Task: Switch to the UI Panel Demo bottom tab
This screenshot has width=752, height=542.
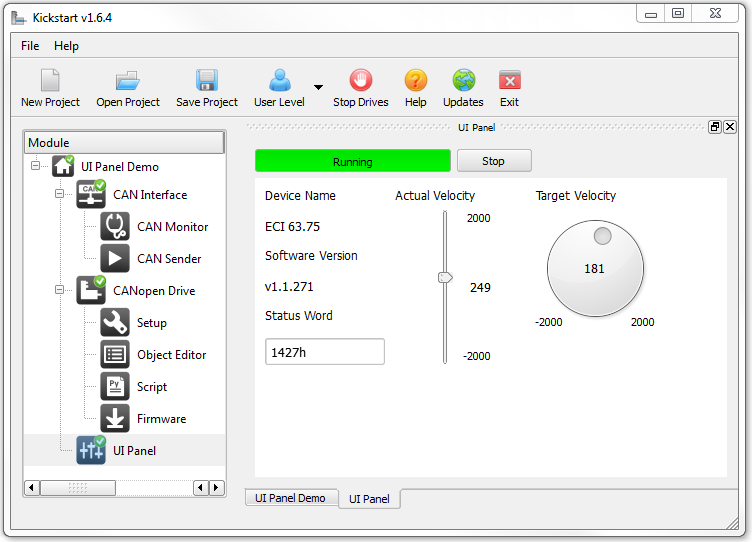Action: point(291,498)
